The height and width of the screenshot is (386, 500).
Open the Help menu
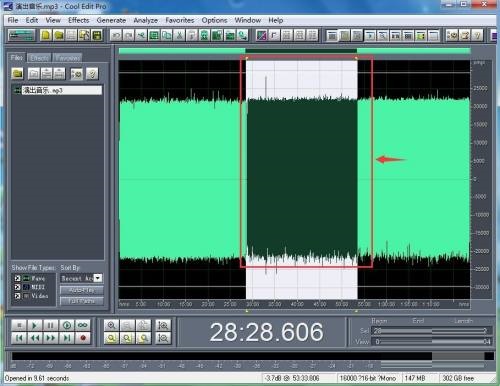[x=276, y=20]
